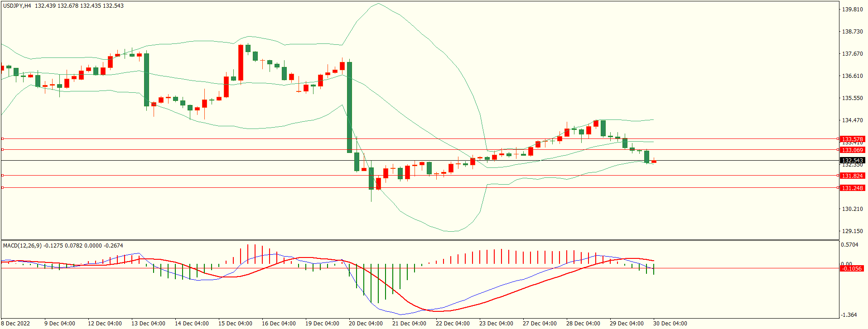The image size is (868, 329).
Task: Select left handle of the 131.824 line
Action: point(2,175)
